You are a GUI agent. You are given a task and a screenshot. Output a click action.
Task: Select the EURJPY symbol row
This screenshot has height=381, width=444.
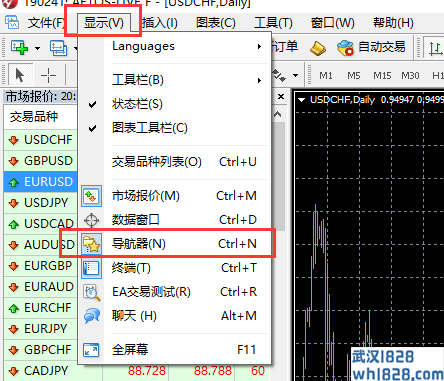[x=40, y=329]
